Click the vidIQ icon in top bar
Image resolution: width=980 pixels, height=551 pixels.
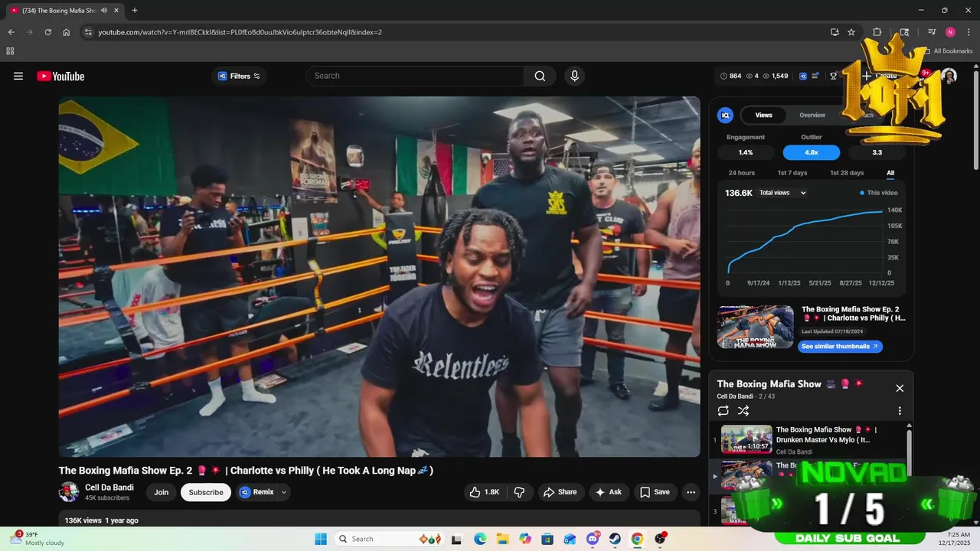point(803,76)
